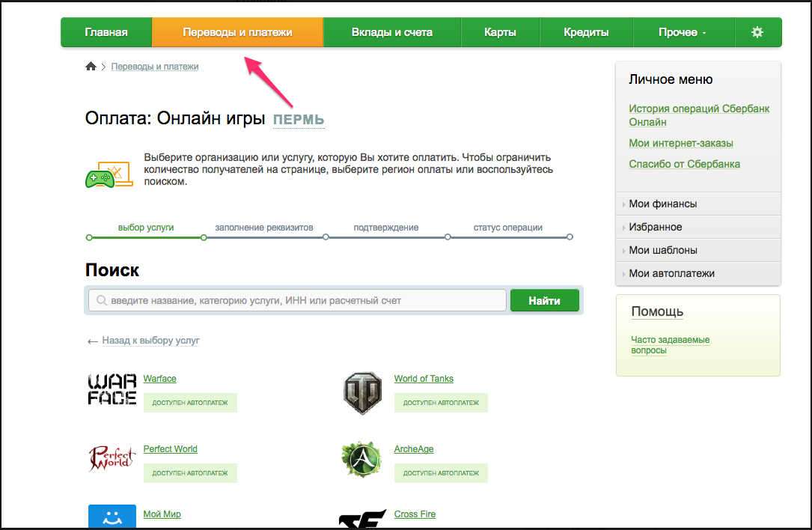This screenshot has height=530, width=812.
Task: Click the Perfect World logo
Action: coord(112,458)
